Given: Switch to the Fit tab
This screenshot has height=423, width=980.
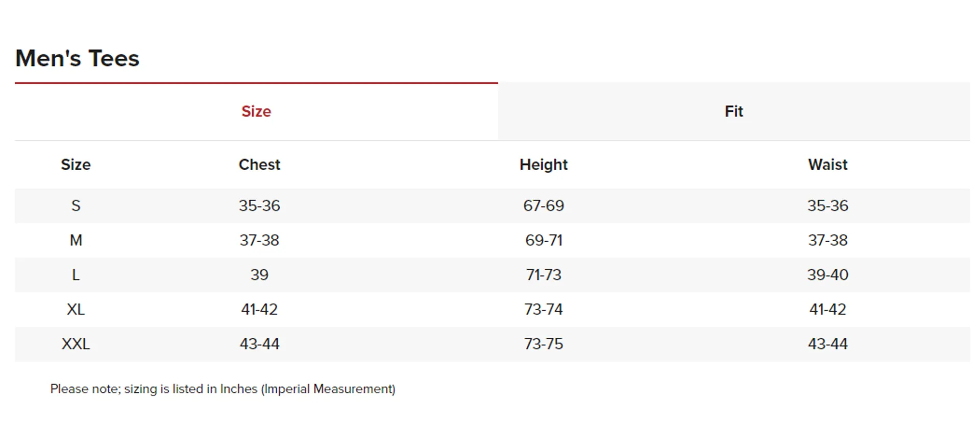Looking at the screenshot, I should [733, 111].
